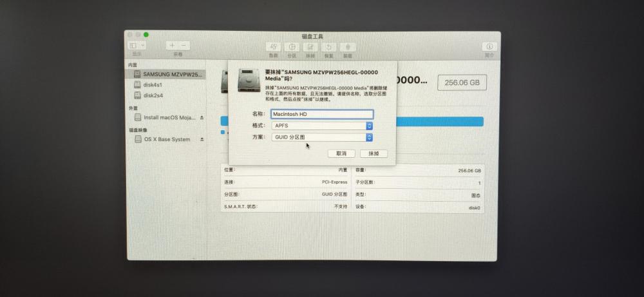The height and width of the screenshot is (297, 644).
Task: Click the drive icon beside disk2s4
Action: pos(138,95)
